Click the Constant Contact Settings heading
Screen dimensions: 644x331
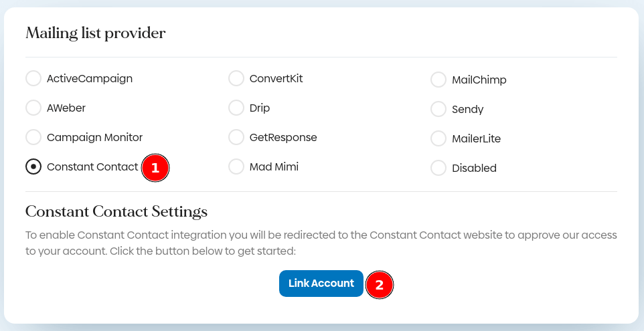tap(116, 212)
